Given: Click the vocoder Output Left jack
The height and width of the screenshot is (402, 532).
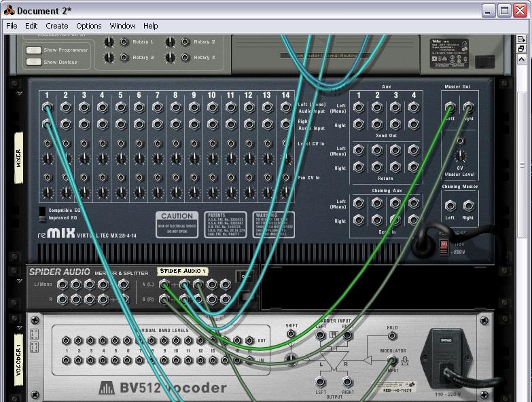Looking at the screenshot, I should coord(320,382).
